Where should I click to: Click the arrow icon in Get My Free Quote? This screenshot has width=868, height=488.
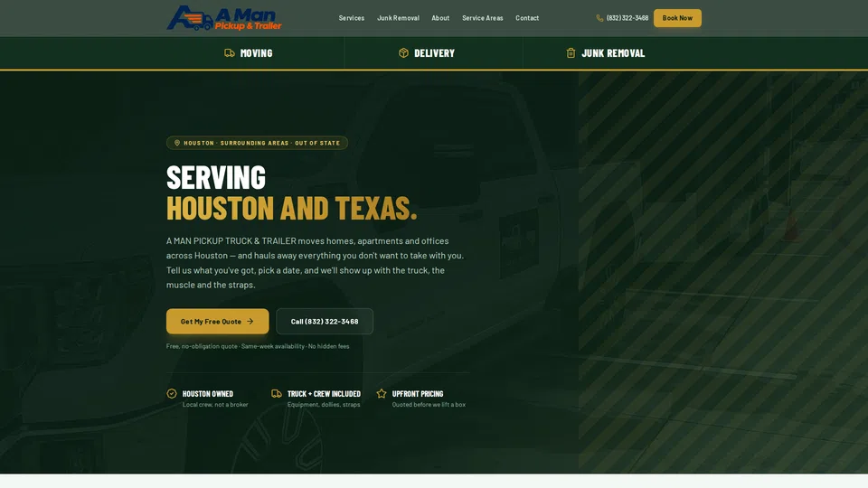(x=250, y=322)
